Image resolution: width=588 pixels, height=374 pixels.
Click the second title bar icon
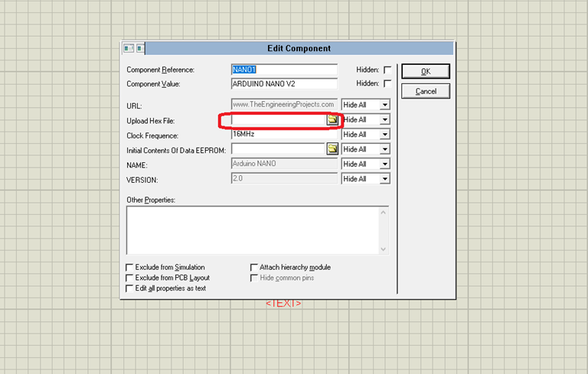tap(140, 48)
